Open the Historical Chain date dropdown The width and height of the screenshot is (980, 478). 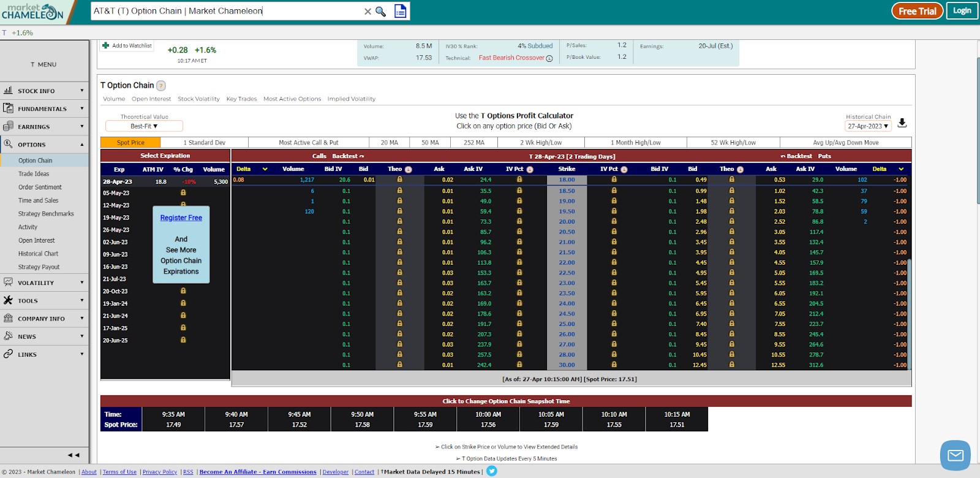[868, 126]
